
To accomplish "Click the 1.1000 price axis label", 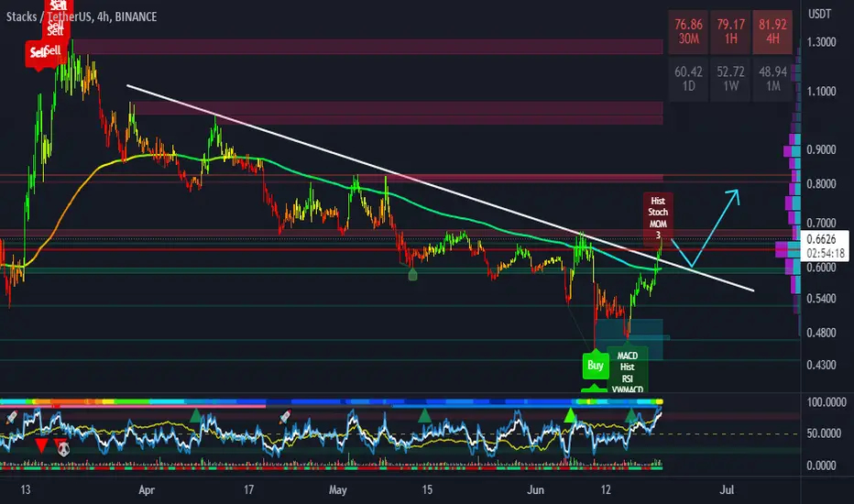I will 821,91.
